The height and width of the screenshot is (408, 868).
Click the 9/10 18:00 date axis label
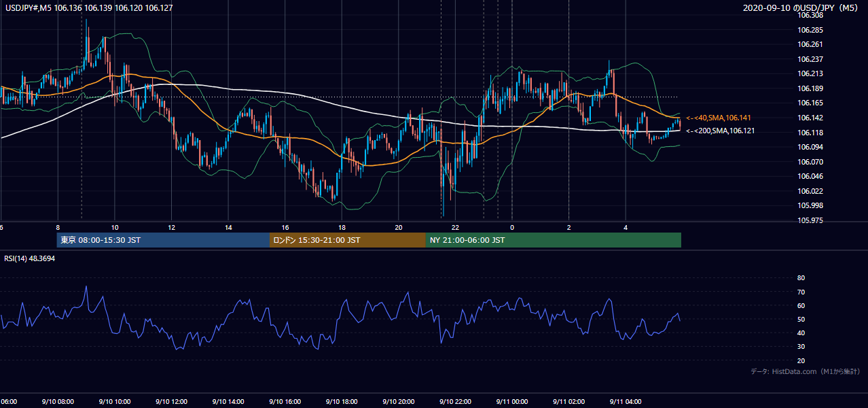341,402
